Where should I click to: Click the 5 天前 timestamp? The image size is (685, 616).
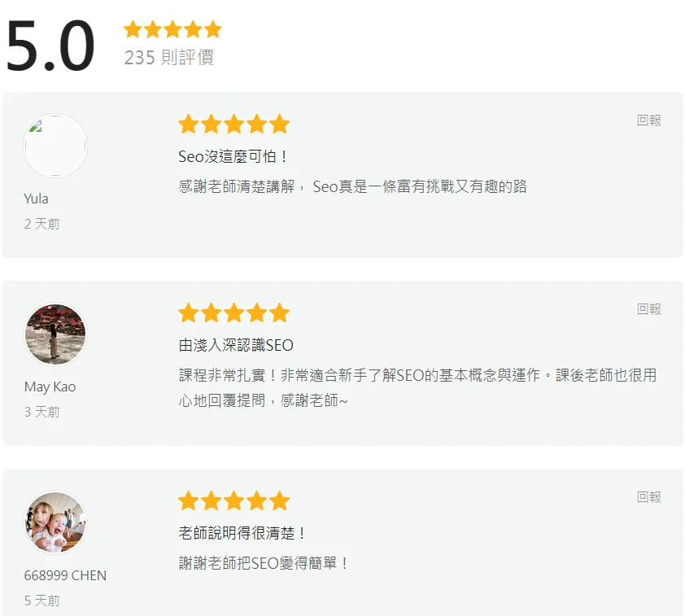tap(42, 601)
